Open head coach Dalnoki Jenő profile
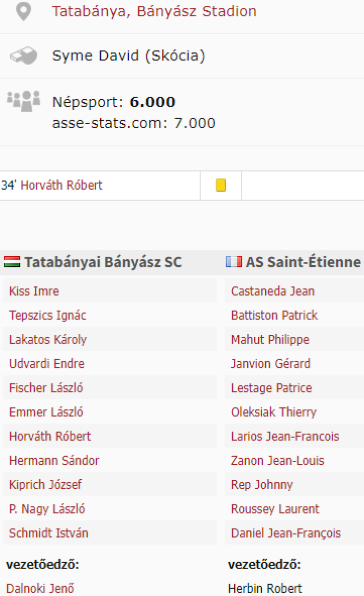The width and height of the screenshot is (364, 596). click(40, 589)
